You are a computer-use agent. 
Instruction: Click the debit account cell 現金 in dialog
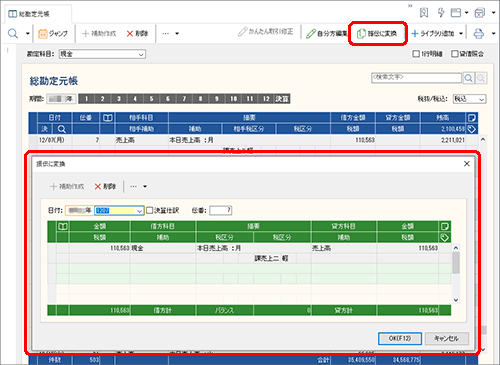[163, 248]
